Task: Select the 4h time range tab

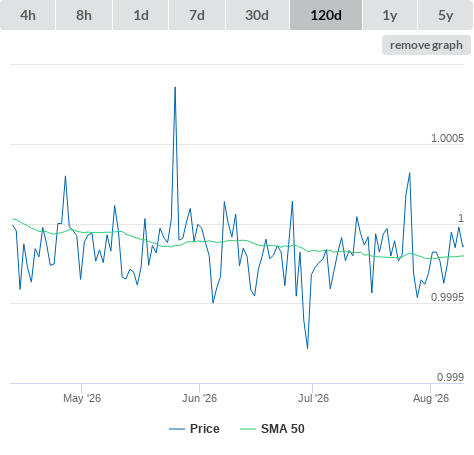Action: pos(28,15)
